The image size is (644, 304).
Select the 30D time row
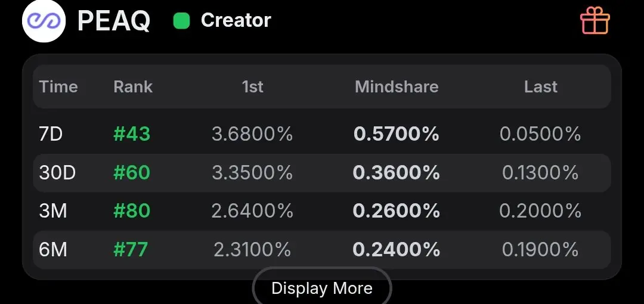[322, 172]
